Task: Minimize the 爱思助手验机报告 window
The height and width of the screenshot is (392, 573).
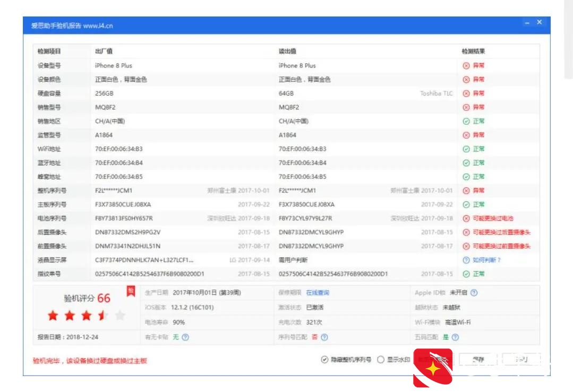Action: tap(527, 23)
